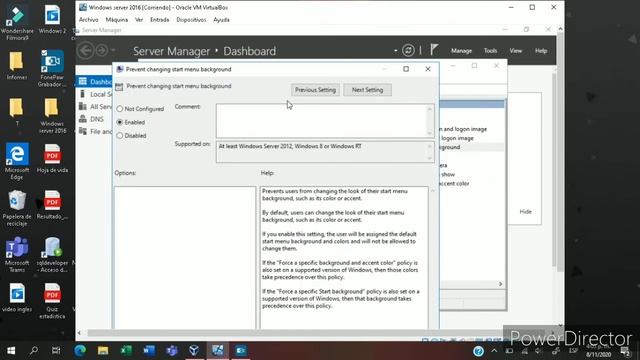Open the Ayuda menu in VirtualBox
Viewport: 640px width, 360px height.
(221, 20)
